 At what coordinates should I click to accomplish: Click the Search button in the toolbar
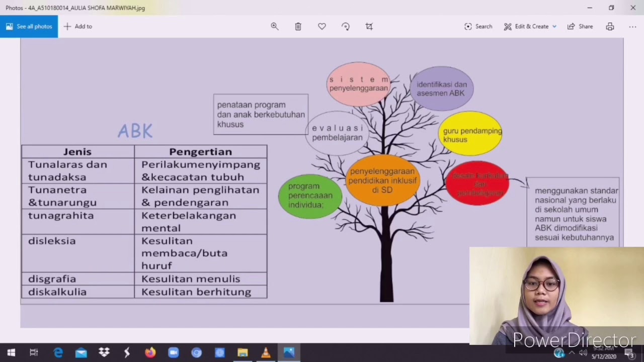coord(478,27)
